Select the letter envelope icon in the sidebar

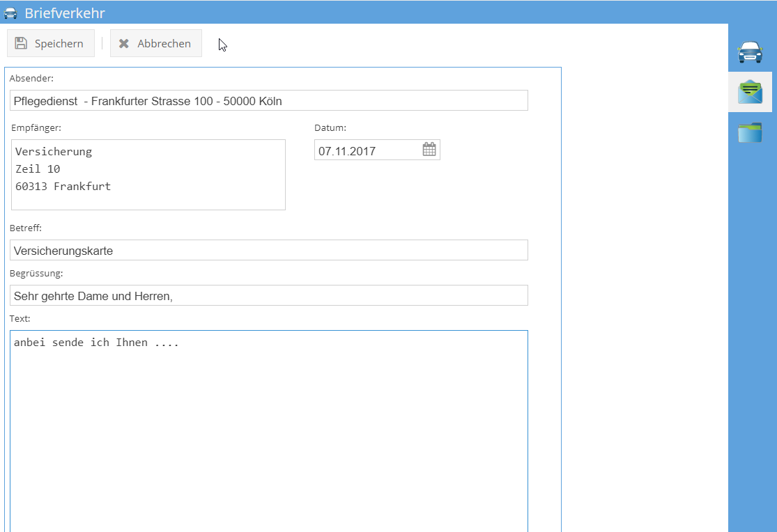click(750, 92)
